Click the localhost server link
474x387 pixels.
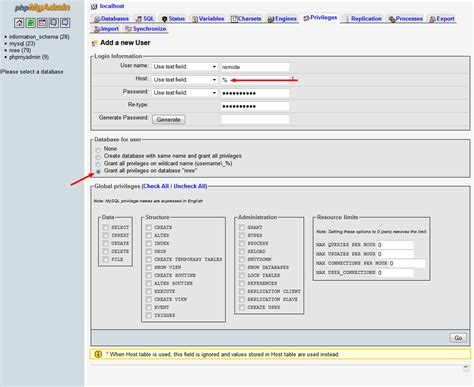point(112,6)
